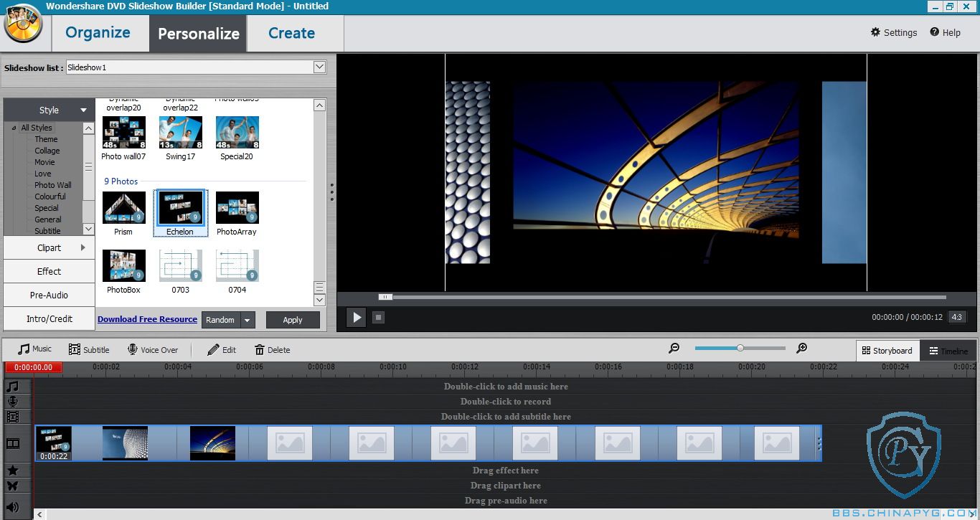Image resolution: width=980 pixels, height=520 pixels.
Task: Click the Music add button
Action: [35, 349]
